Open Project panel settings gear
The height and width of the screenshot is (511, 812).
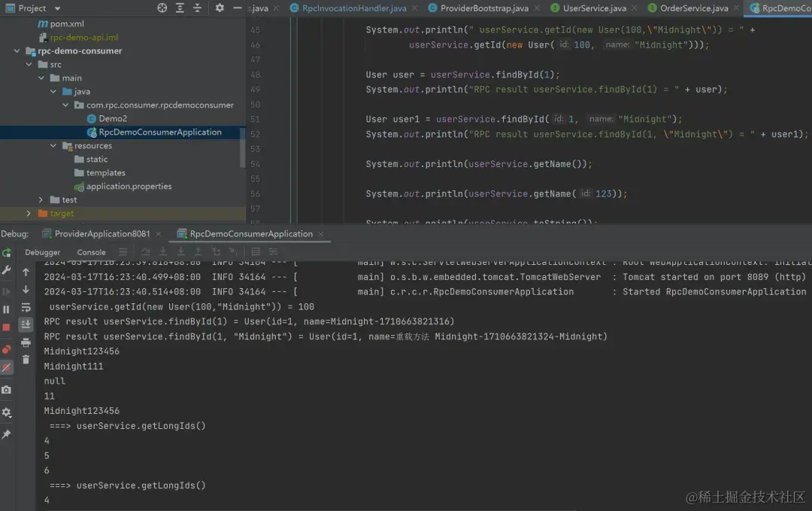coord(220,8)
